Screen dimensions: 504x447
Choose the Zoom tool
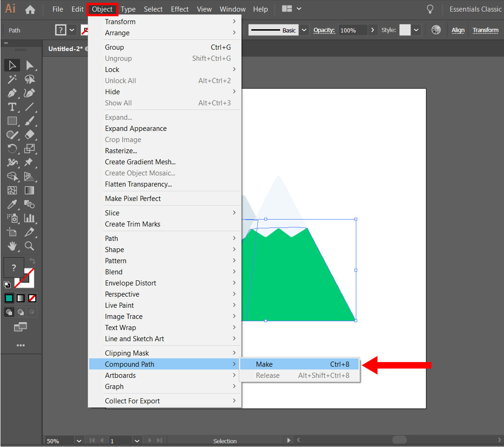pyautogui.click(x=30, y=246)
